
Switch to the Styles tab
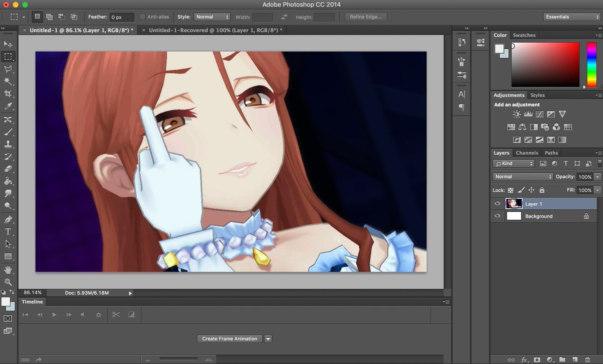pyautogui.click(x=538, y=95)
